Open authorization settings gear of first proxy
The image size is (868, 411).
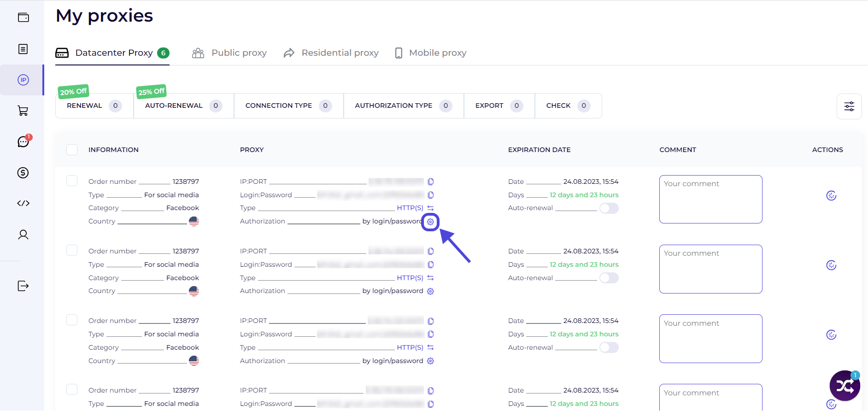click(x=430, y=222)
